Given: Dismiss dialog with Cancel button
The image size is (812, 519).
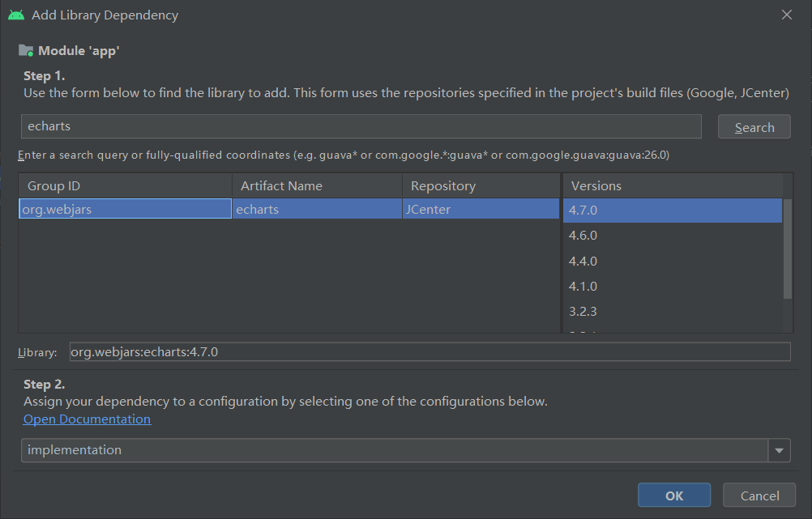Looking at the screenshot, I should tap(759, 496).
